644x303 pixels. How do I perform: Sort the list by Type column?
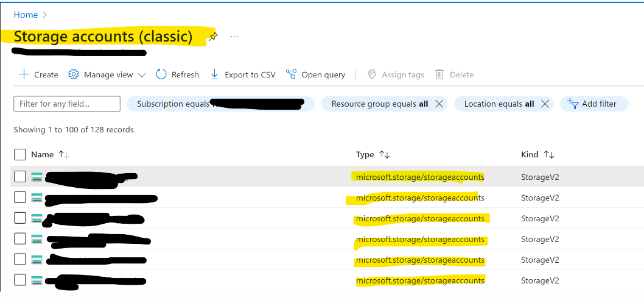pos(373,155)
